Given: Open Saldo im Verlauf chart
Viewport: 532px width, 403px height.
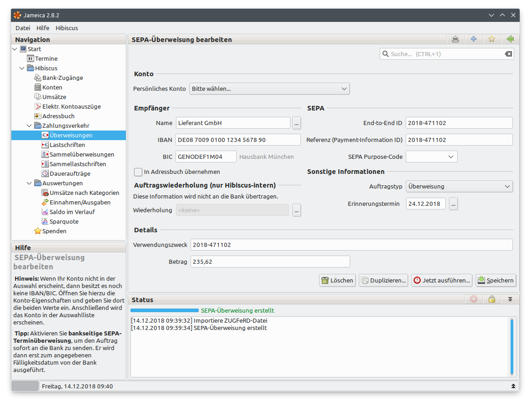Looking at the screenshot, I should (68, 212).
